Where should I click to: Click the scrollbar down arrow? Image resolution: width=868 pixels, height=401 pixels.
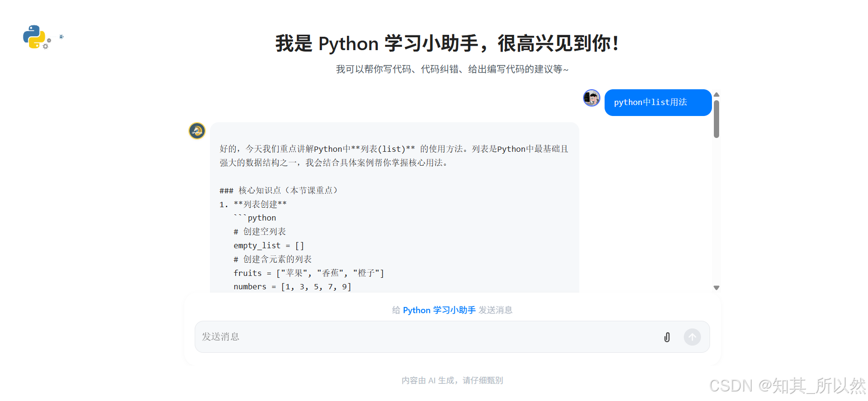coord(716,288)
